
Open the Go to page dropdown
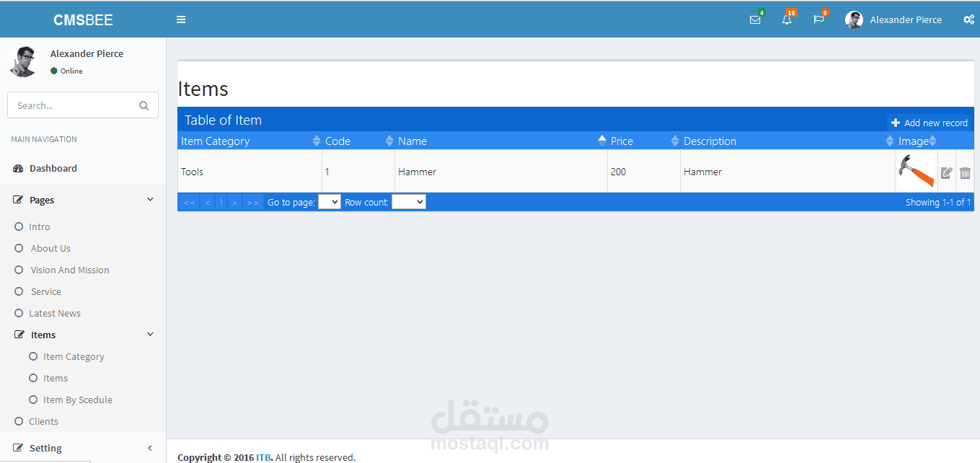[329, 202]
